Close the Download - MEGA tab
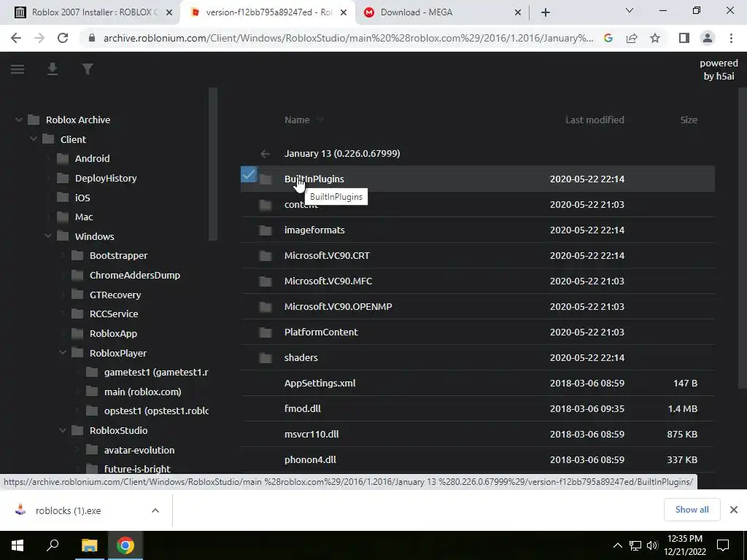Viewport: 747px width, 560px height. pos(518,13)
